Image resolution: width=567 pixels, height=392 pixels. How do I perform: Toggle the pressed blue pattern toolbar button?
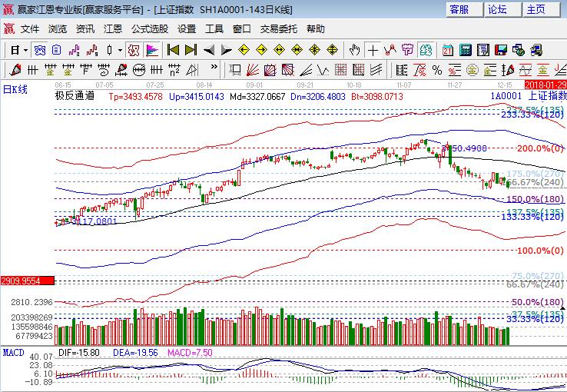click(39, 50)
